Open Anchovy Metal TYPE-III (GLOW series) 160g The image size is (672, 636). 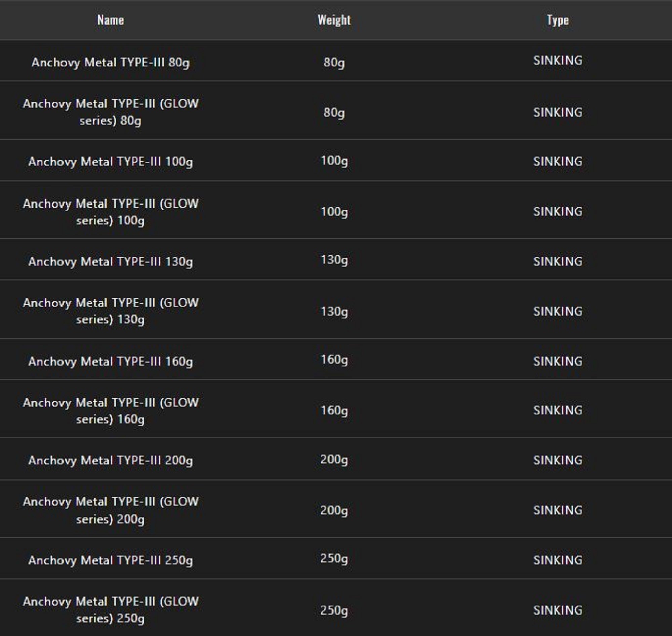point(111,411)
